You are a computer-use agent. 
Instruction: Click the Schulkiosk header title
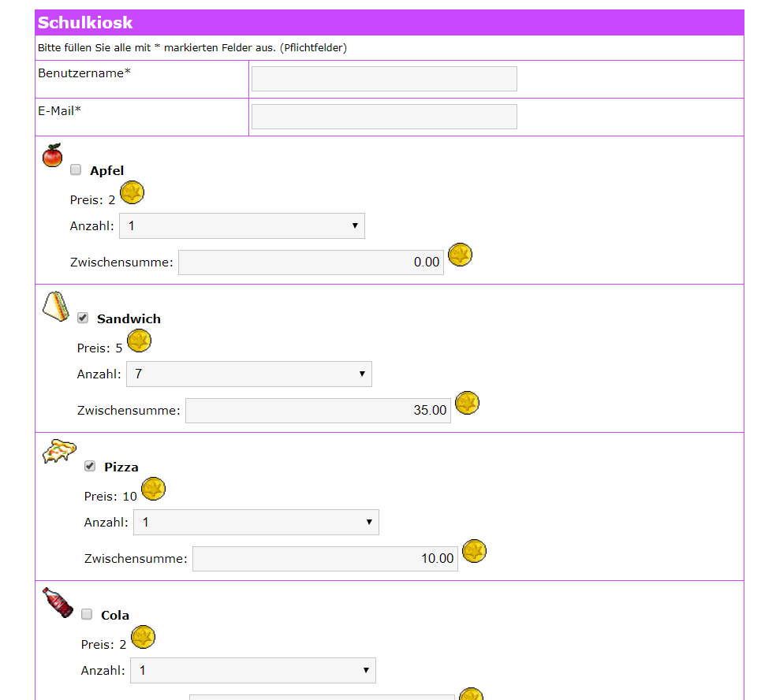click(85, 23)
